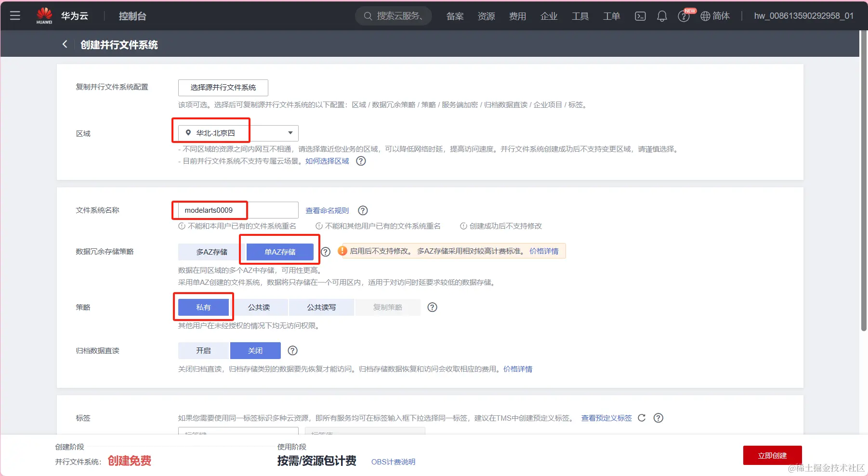Go back using the left arrow icon
Image resolution: width=868 pixels, height=476 pixels.
65,44
